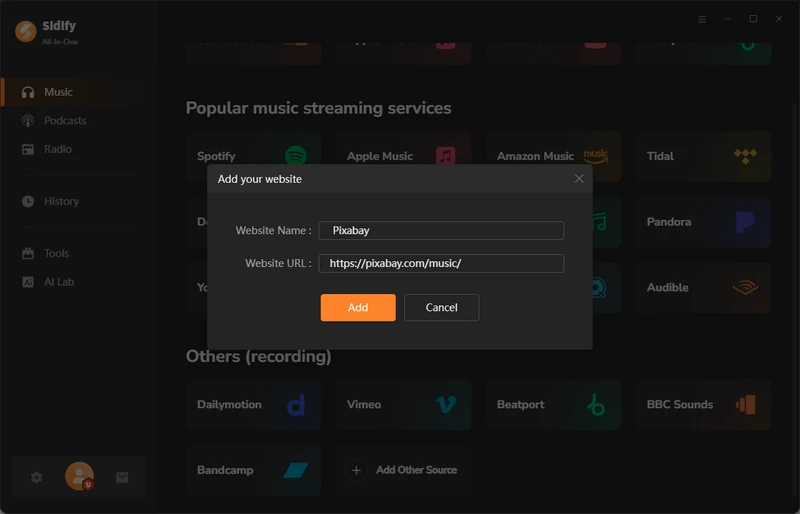
Task: Click the Dailymotion d logo icon
Action: tap(295, 404)
